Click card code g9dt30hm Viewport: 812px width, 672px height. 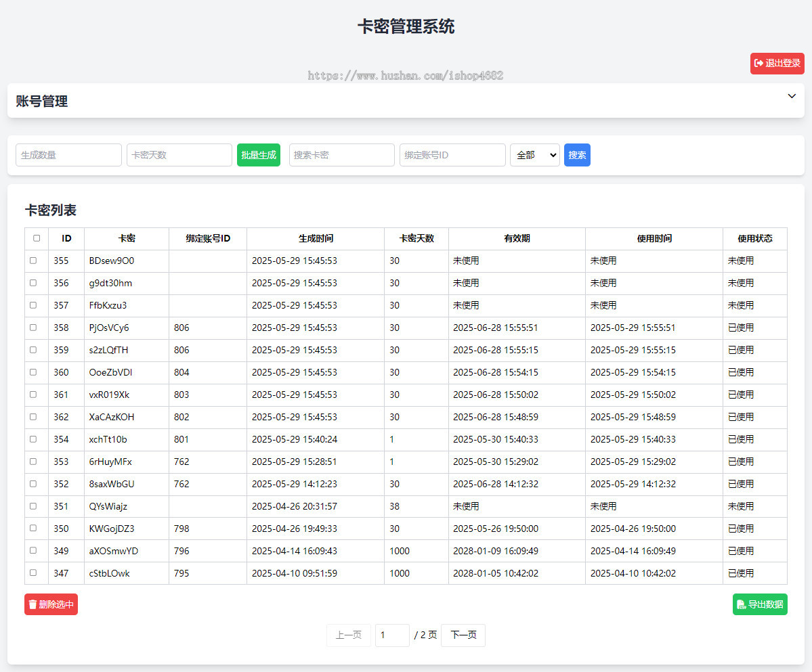click(x=110, y=283)
